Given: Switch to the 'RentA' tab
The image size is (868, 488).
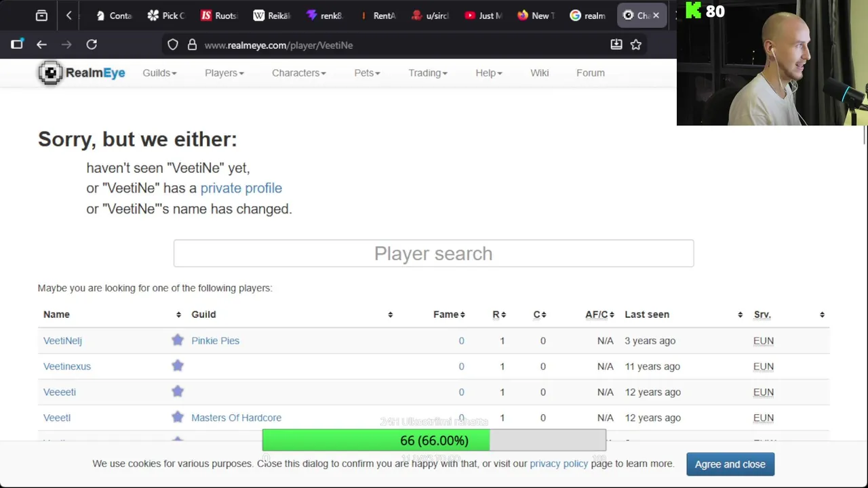Looking at the screenshot, I should [x=377, y=16].
